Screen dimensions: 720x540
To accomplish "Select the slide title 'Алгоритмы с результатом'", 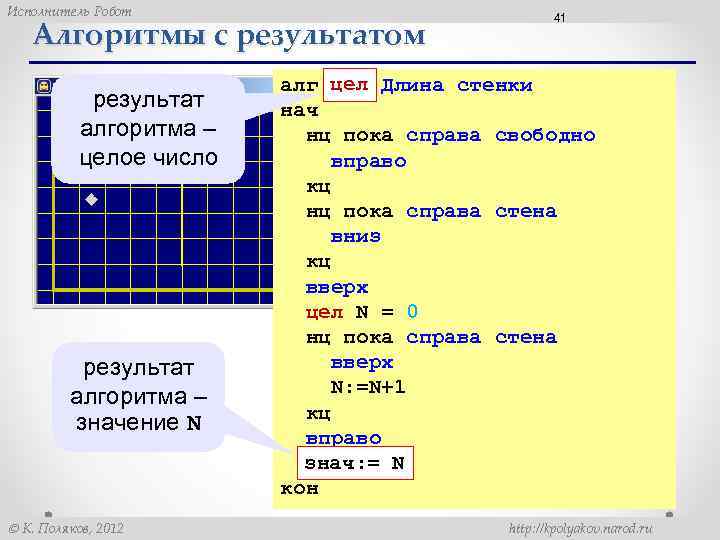I will (x=229, y=35).
